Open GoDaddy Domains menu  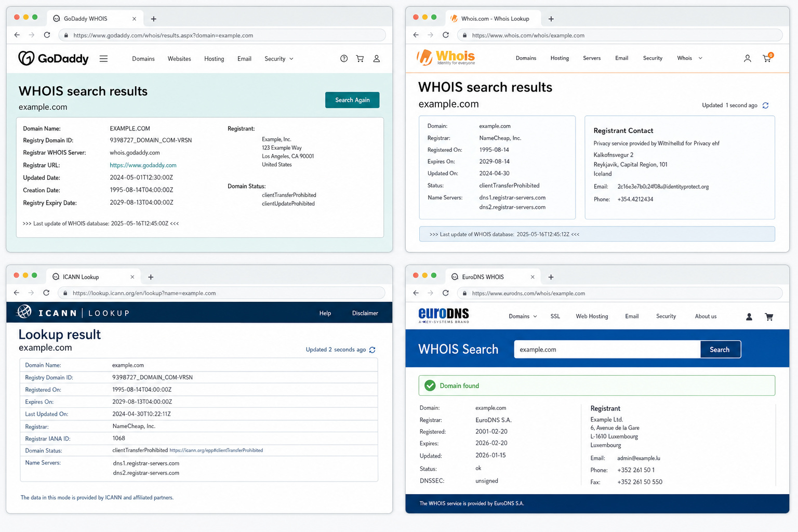pos(143,59)
